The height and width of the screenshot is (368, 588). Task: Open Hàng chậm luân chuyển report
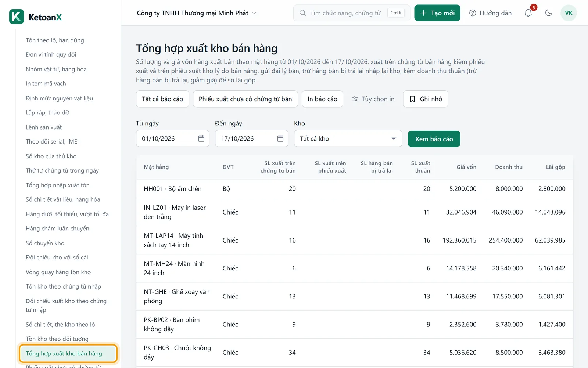tap(57, 229)
